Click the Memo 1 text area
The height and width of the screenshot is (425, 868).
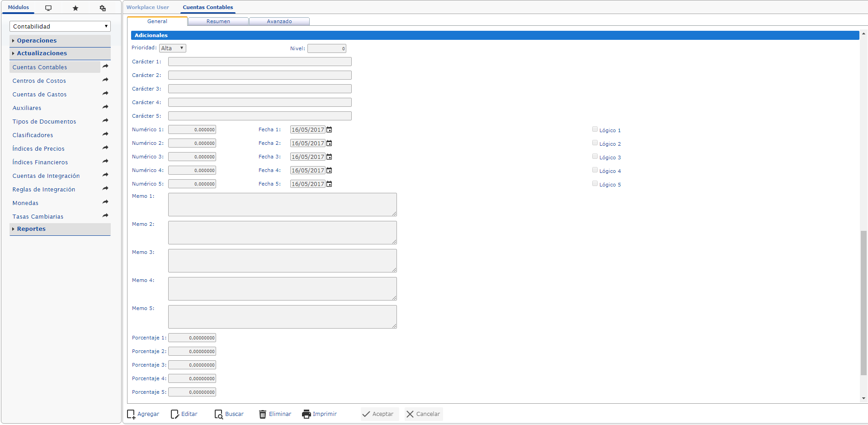[283, 205]
